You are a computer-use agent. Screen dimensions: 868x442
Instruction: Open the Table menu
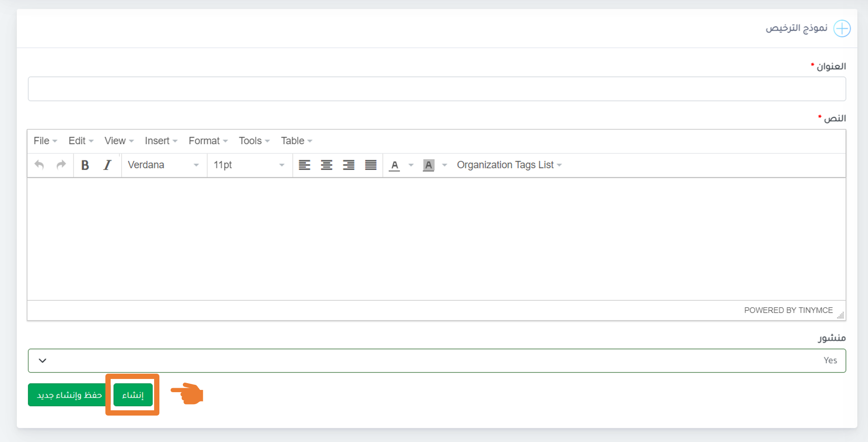tap(297, 141)
